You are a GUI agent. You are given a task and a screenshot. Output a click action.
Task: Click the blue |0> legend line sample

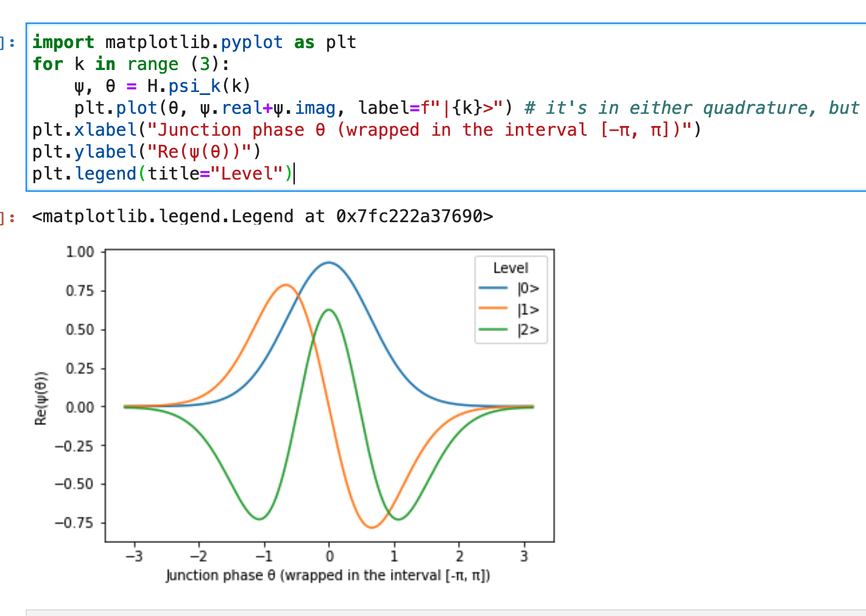point(495,288)
